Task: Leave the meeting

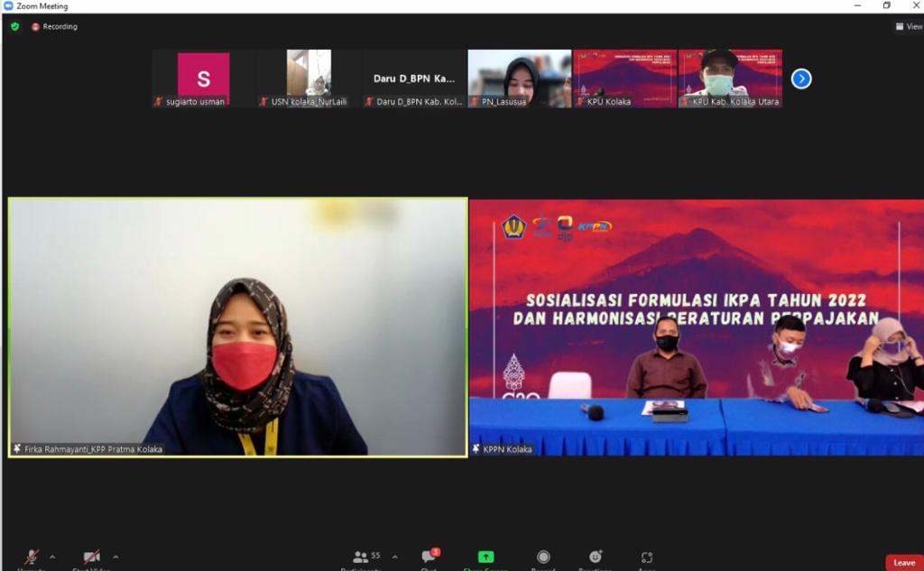Action: 903,562
